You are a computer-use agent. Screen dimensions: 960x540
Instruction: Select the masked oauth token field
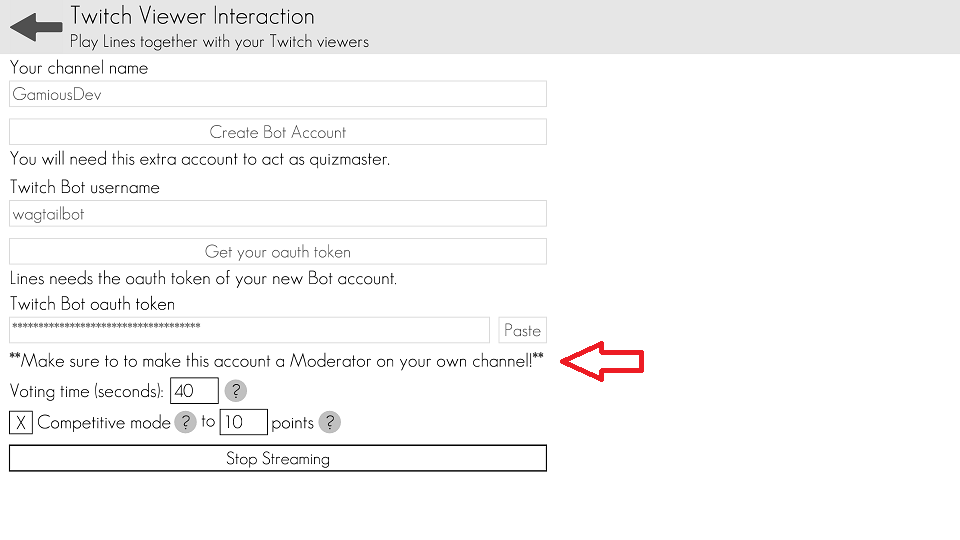[249, 330]
